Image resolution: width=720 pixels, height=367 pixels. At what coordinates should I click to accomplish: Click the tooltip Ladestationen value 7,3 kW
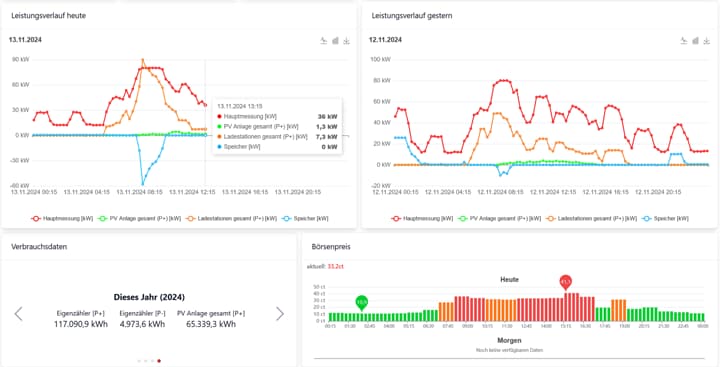click(x=327, y=137)
